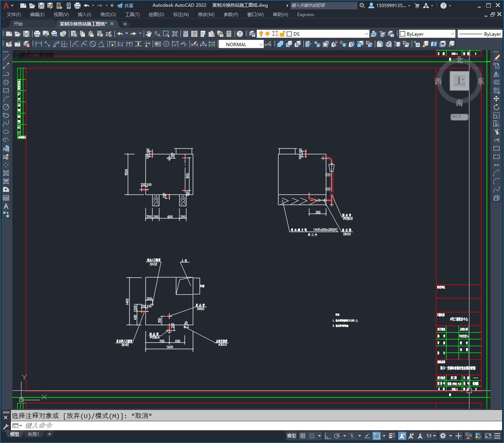Click the Angular dimension tool
The image size is (504, 443).
point(101,44)
